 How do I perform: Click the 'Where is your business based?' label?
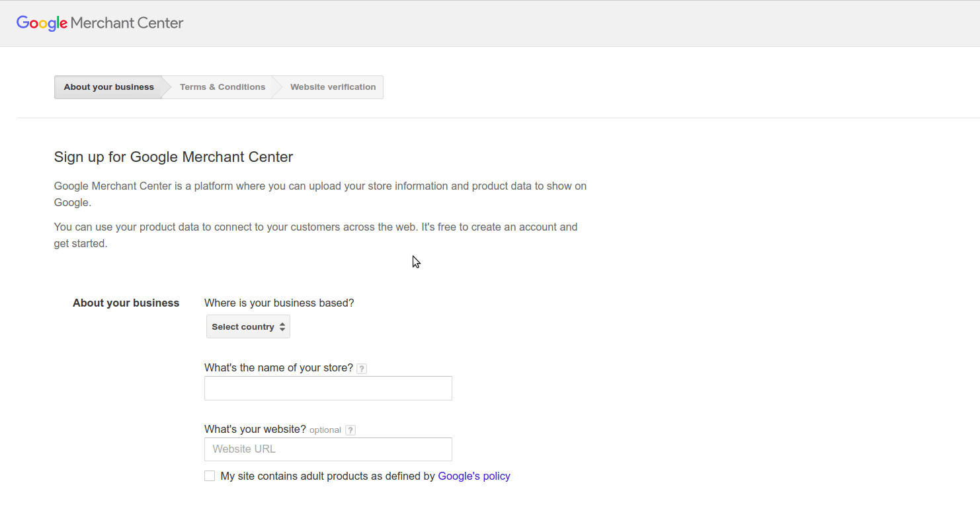pos(279,303)
